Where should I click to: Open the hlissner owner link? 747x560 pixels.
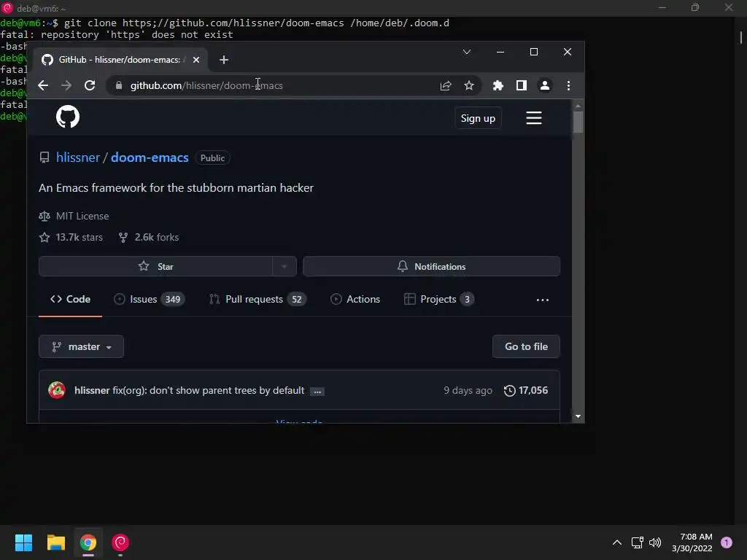(77, 157)
